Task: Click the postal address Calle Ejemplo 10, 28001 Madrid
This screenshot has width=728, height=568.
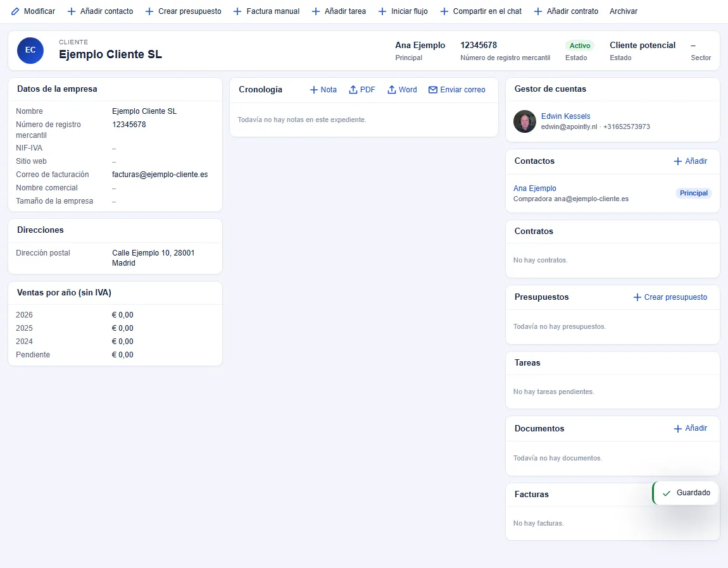Action: tap(153, 257)
